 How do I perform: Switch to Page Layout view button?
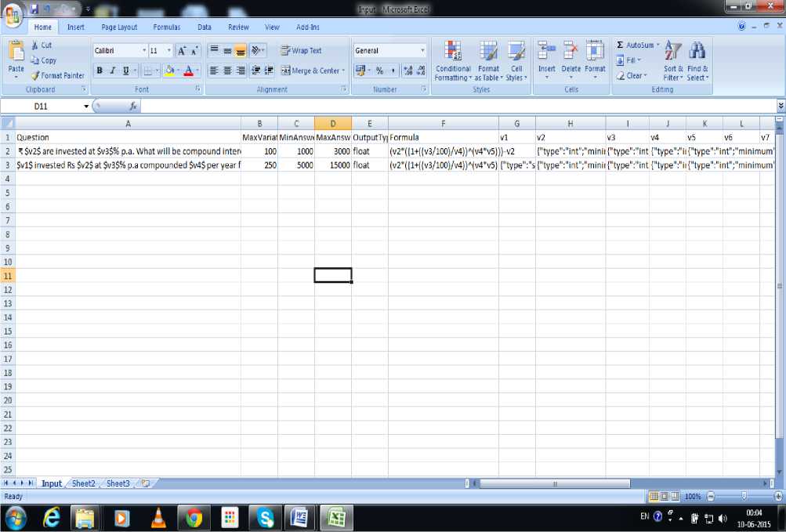(x=665, y=497)
